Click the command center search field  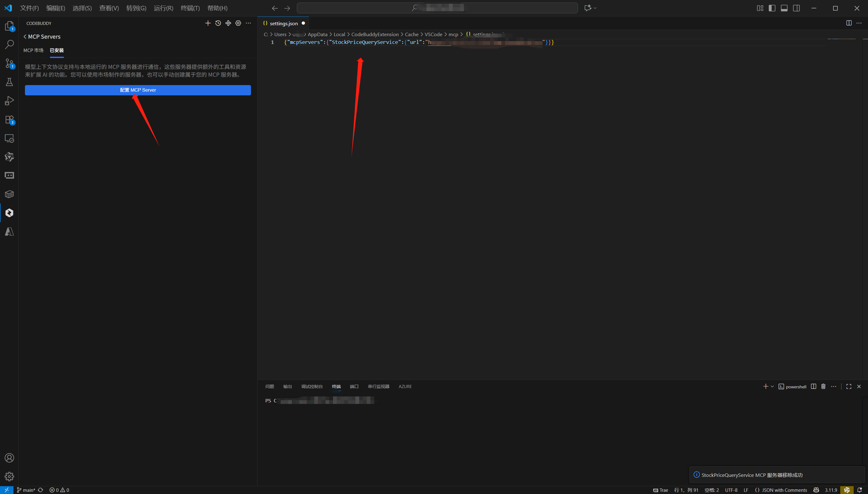point(437,8)
